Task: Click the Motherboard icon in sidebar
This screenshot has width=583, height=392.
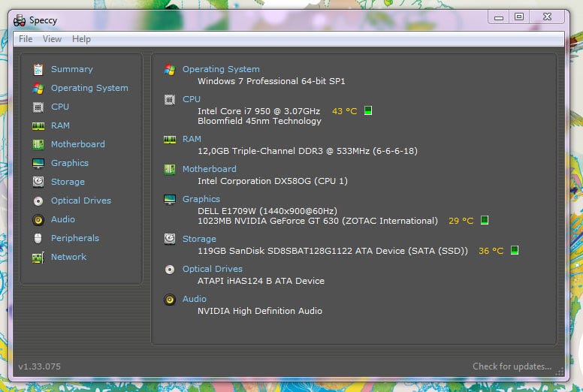Action: (38, 144)
